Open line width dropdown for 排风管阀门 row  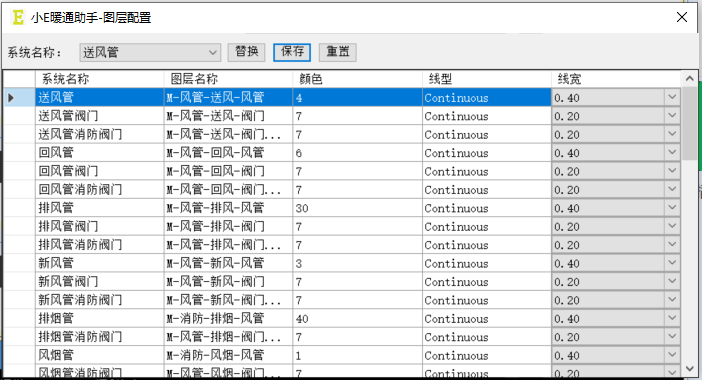tap(672, 226)
